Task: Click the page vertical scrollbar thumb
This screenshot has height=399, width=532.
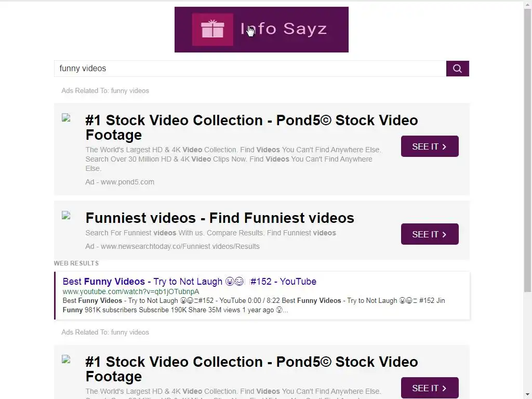Action: (527, 145)
